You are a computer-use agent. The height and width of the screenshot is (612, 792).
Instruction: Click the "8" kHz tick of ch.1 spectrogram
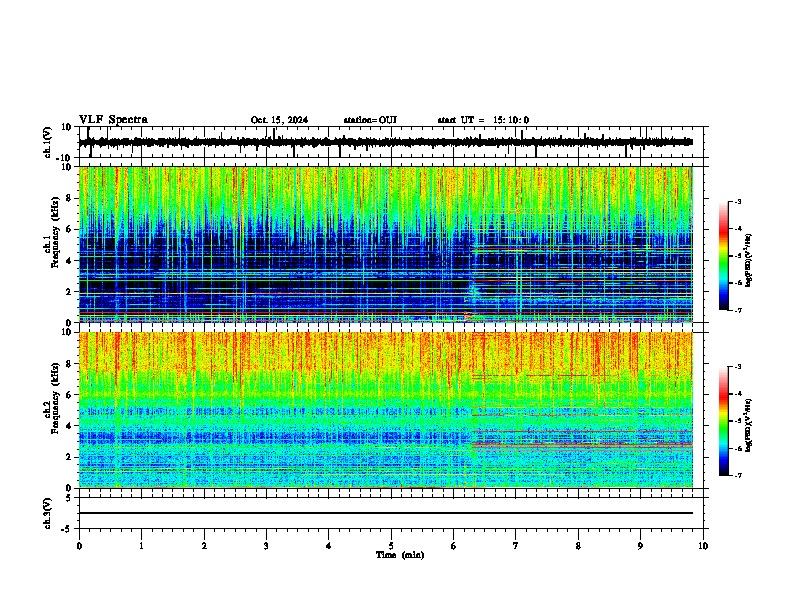click(x=70, y=198)
